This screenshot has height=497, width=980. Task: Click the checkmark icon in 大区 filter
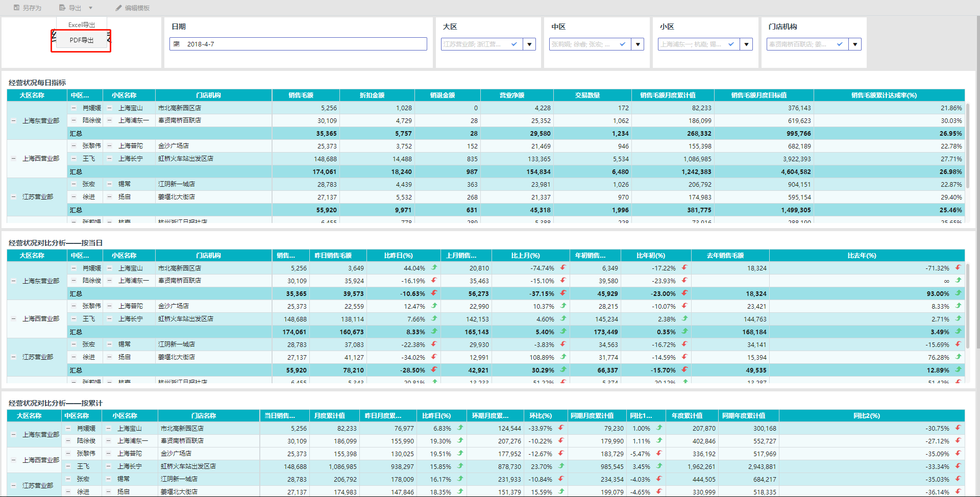[x=514, y=44]
